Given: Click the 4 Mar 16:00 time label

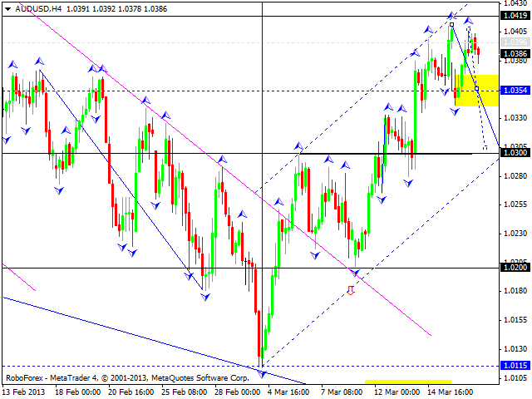Looking at the screenshot, I should coord(288,392).
